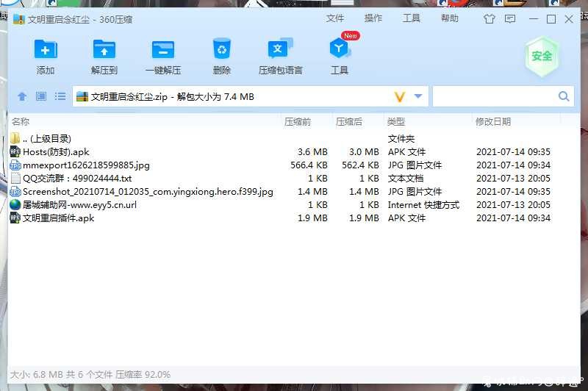This screenshot has height=391, width=588.
Task: Click the 1.9 MB 压缩前 size of 文明重启插件.apk
Action: point(312,218)
